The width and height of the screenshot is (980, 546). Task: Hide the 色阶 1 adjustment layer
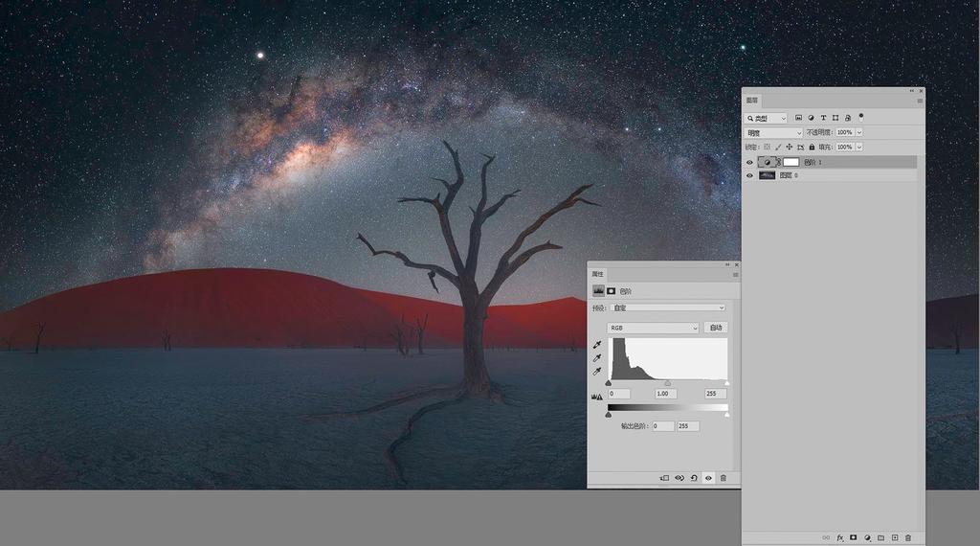(749, 163)
